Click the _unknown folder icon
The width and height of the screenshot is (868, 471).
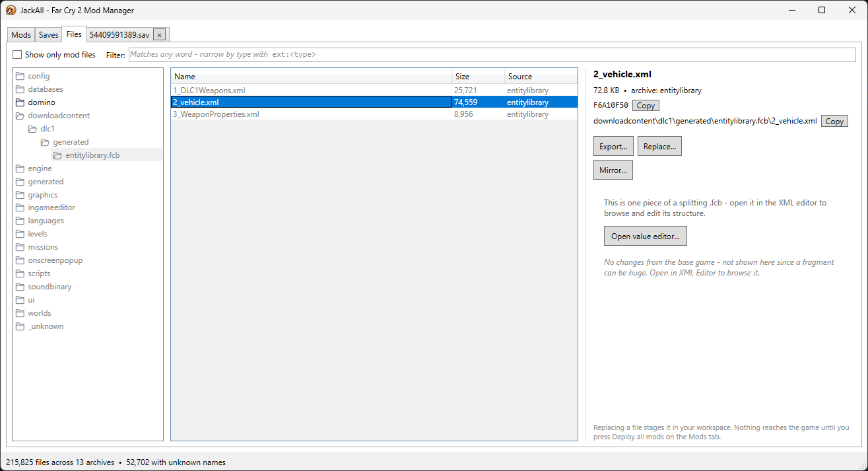(20, 326)
